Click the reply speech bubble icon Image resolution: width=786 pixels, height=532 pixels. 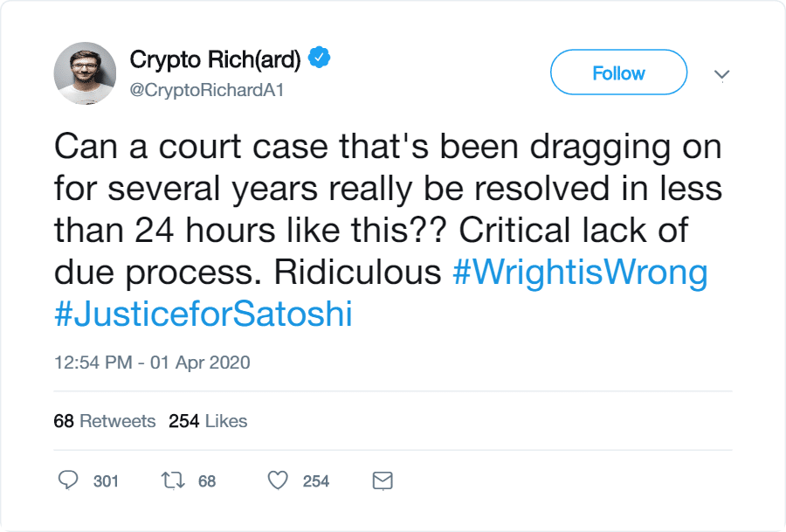click(67, 480)
